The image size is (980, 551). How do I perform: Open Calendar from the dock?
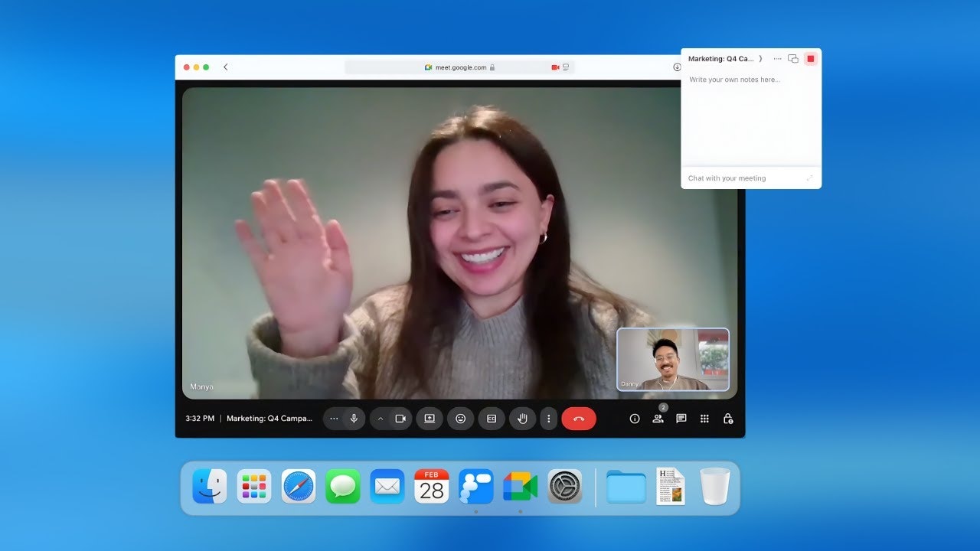pyautogui.click(x=431, y=487)
